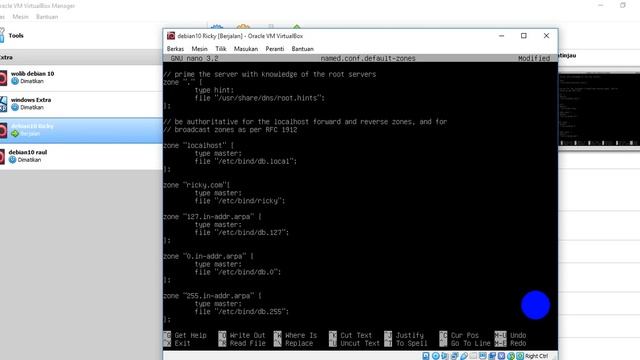Viewport: 640px width, 360px height.
Task: Click the line zone "0.in-addr.arpa" {
Action: pos(209,256)
